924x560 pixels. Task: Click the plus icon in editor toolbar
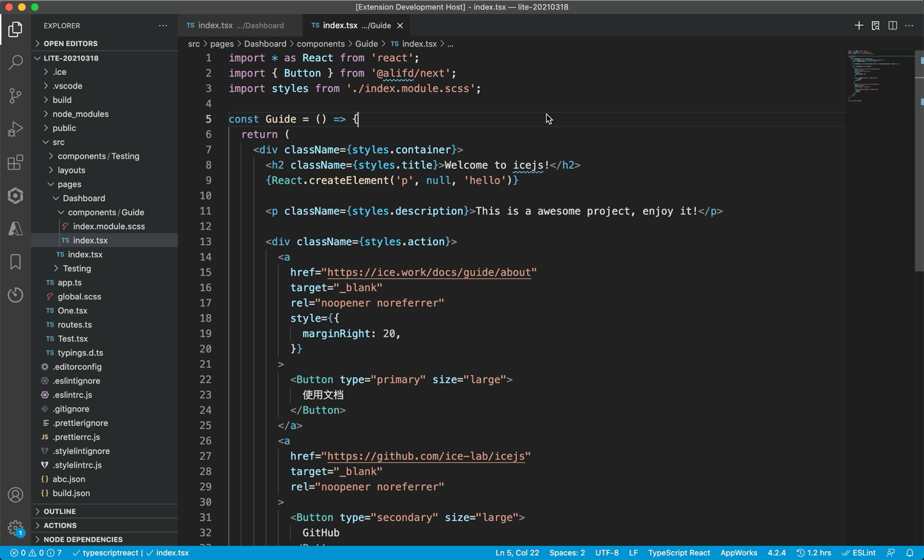tap(859, 26)
